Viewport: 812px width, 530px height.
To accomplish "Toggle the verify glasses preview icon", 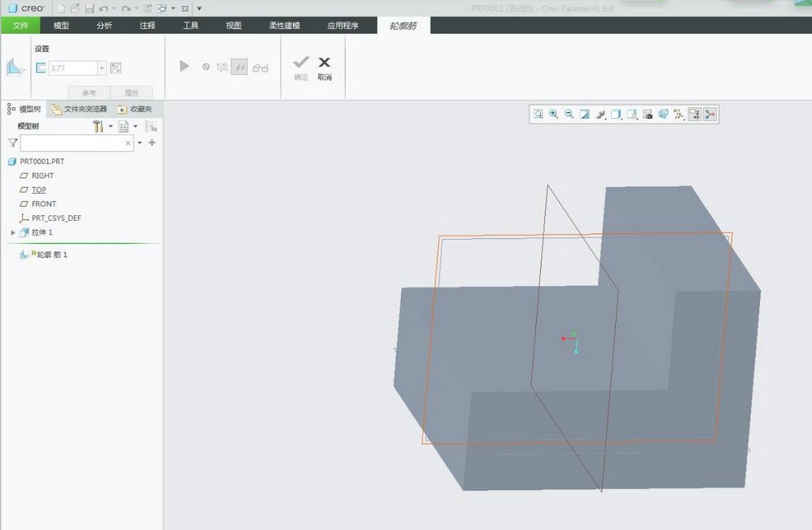I will tap(261, 67).
